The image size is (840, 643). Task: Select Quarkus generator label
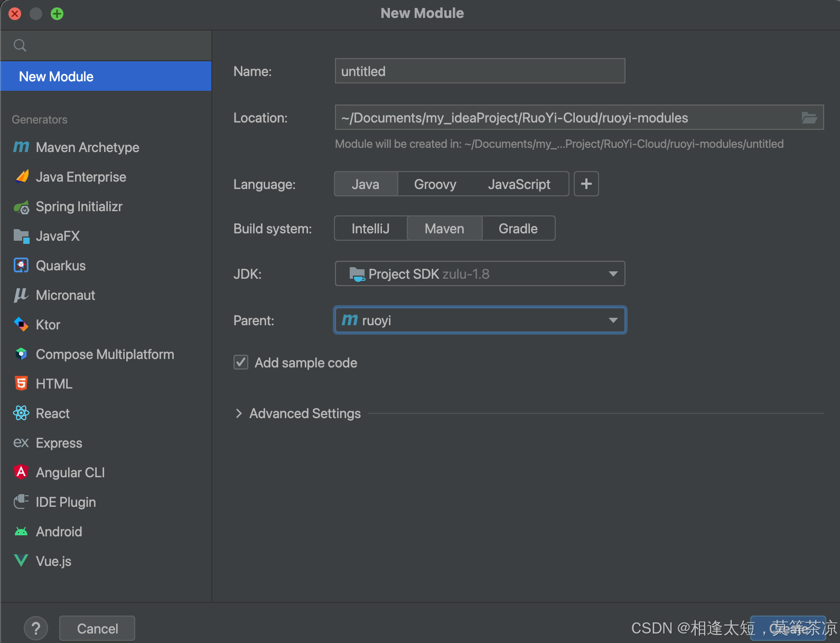(61, 266)
